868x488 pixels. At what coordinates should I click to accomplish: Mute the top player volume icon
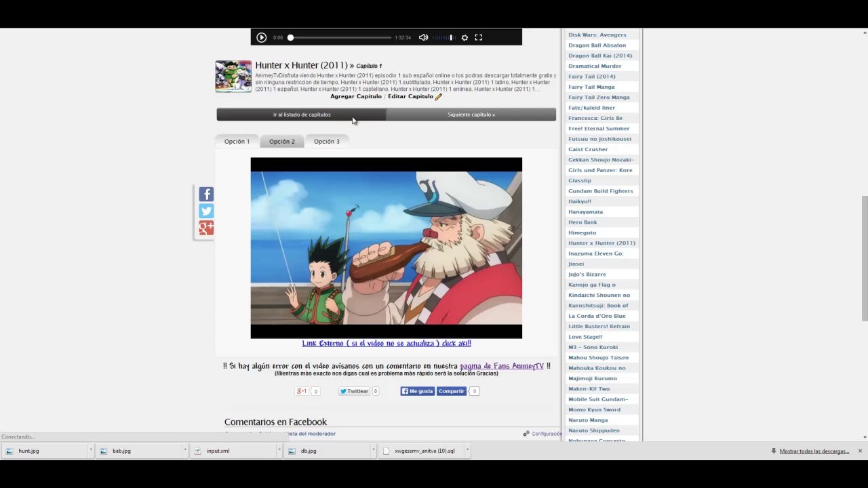[423, 37]
